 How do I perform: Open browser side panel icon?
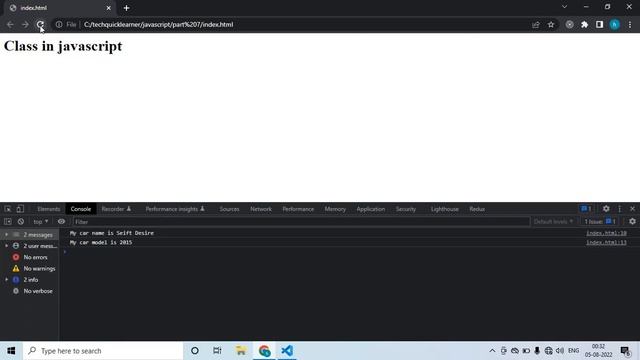coord(599,24)
